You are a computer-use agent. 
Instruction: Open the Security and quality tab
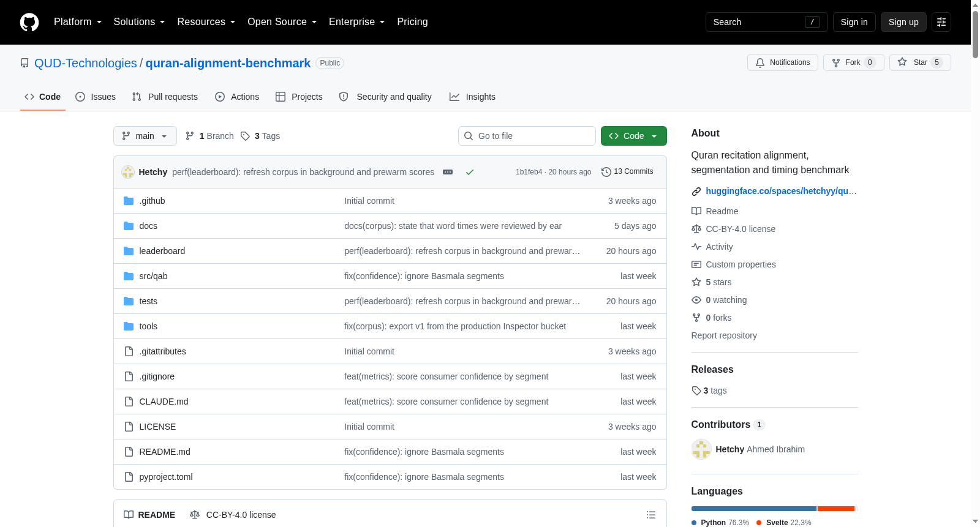point(385,97)
